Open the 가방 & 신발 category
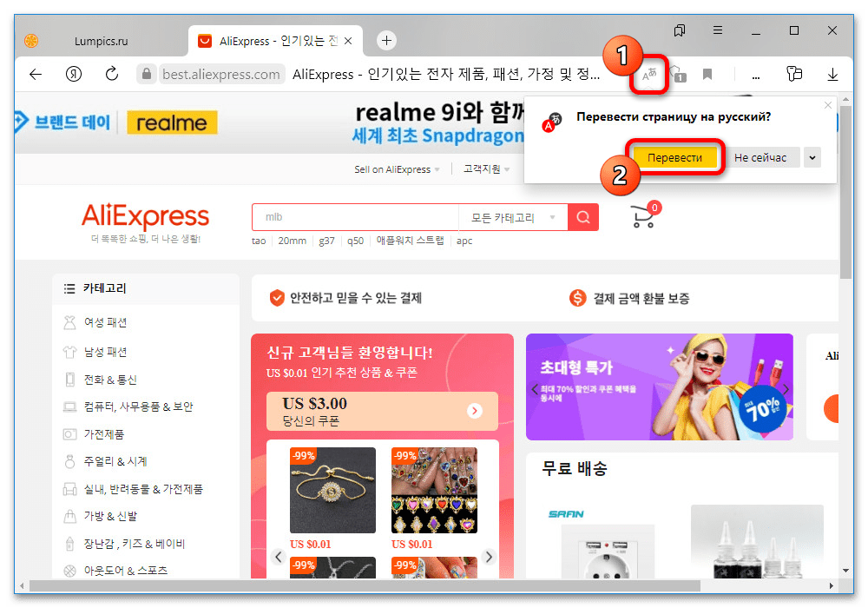This screenshot has height=608, width=868. tap(110, 516)
